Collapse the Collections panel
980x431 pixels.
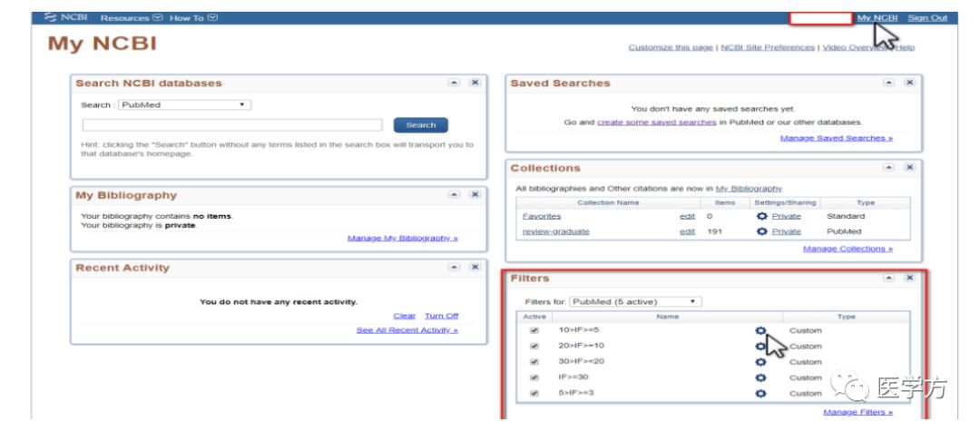[888, 167]
